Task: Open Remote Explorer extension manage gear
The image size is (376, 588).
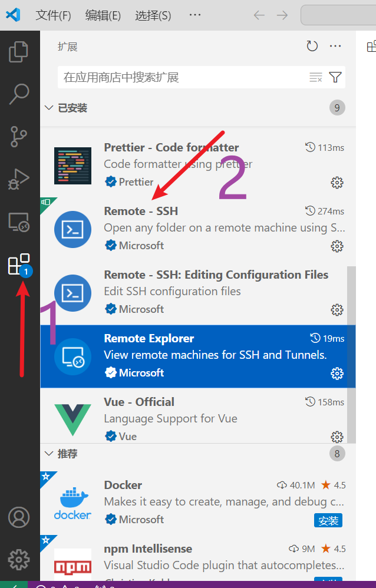Action: [337, 374]
